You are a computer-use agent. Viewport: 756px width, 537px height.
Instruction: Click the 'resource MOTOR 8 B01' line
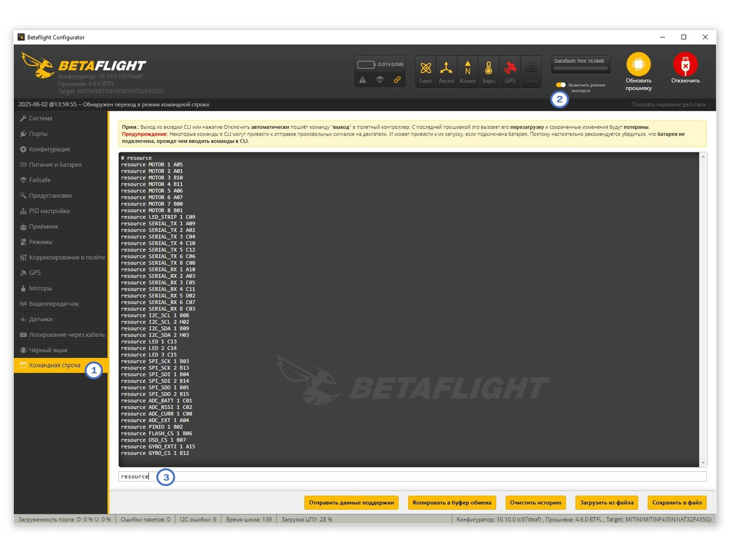coord(152,211)
